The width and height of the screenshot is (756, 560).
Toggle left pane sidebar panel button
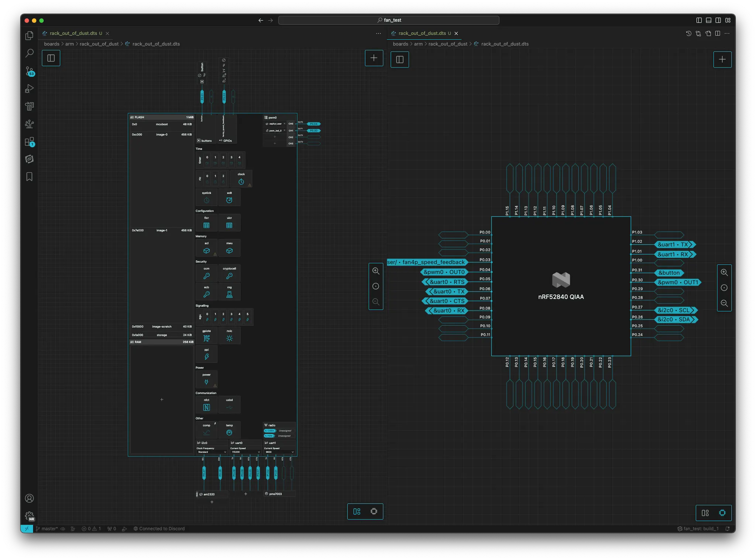coord(51,58)
